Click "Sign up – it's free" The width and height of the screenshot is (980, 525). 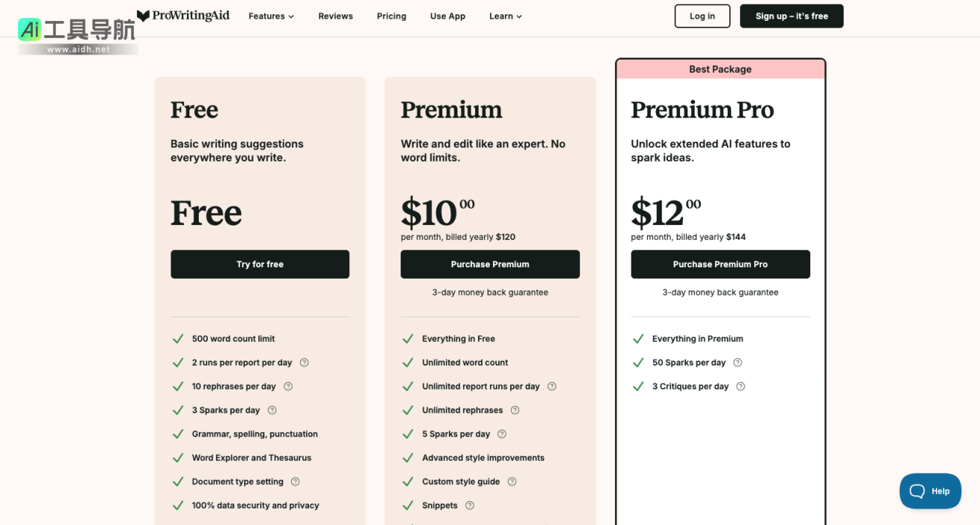(x=791, y=16)
